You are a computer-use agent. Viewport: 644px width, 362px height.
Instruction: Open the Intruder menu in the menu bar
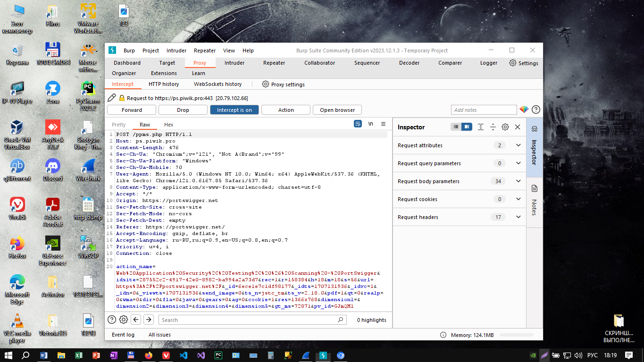(x=176, y=51)
